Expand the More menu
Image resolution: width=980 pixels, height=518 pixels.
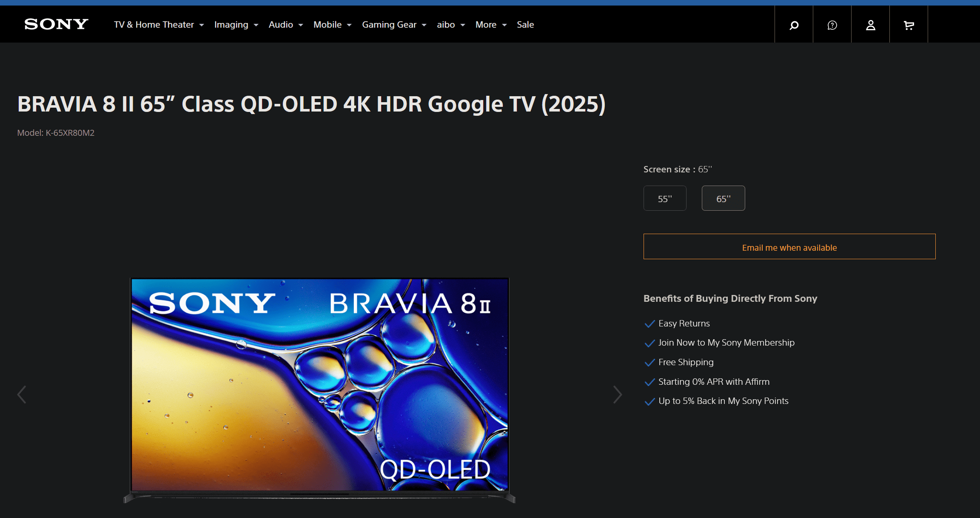pos(491,25)
